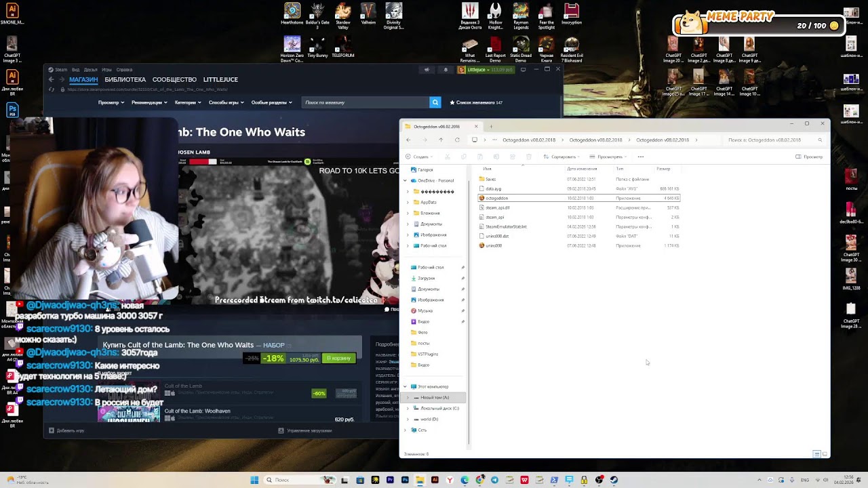The width and height of the screenshot is (868, 488).
Task: Select the SteamEmulatorStatsInt file
Action: [x=578, y=226]
